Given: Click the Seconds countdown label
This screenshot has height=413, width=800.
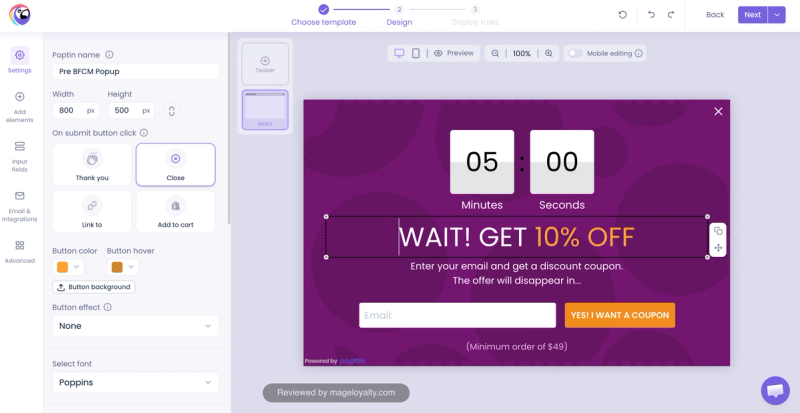Looking at the screenshot, I should [x=562, y=205].
